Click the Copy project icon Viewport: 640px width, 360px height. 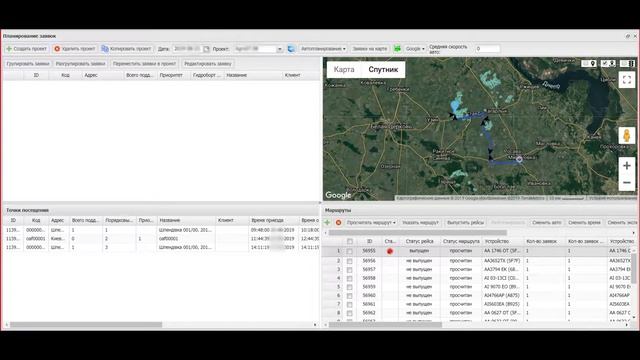tap(105, 49)
